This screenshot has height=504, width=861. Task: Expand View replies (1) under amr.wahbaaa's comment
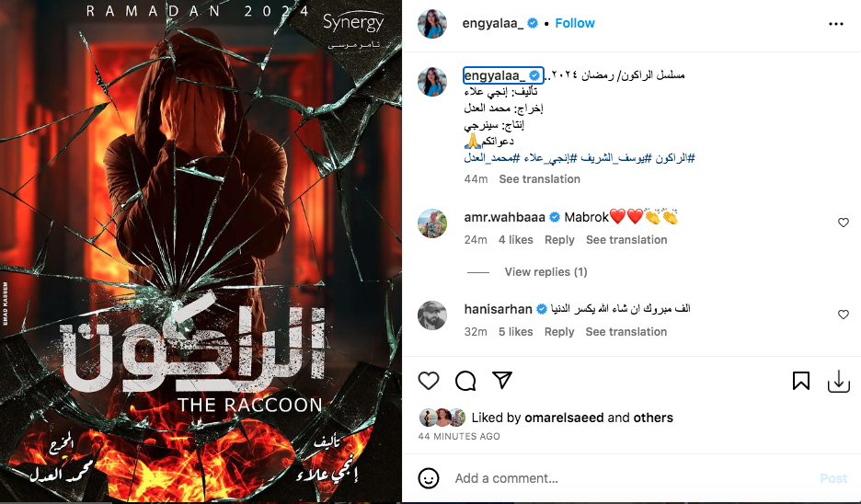tap(545, 271)
